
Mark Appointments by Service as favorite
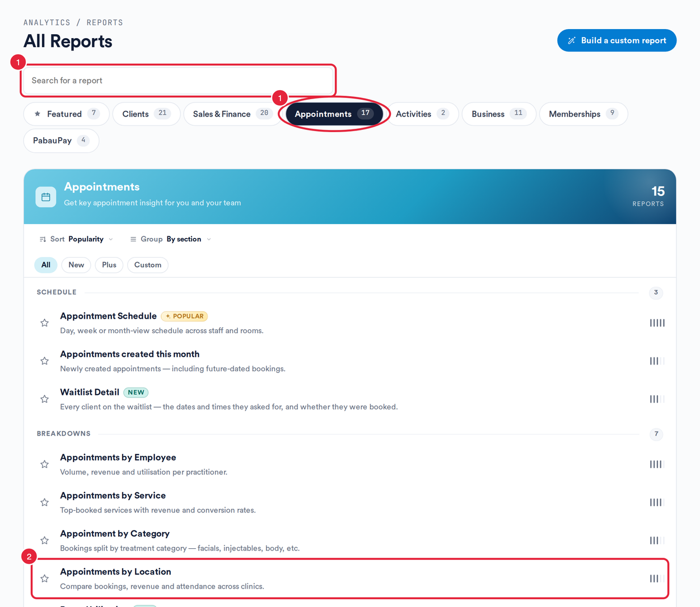pyautogui.click(x=44, y=502)
